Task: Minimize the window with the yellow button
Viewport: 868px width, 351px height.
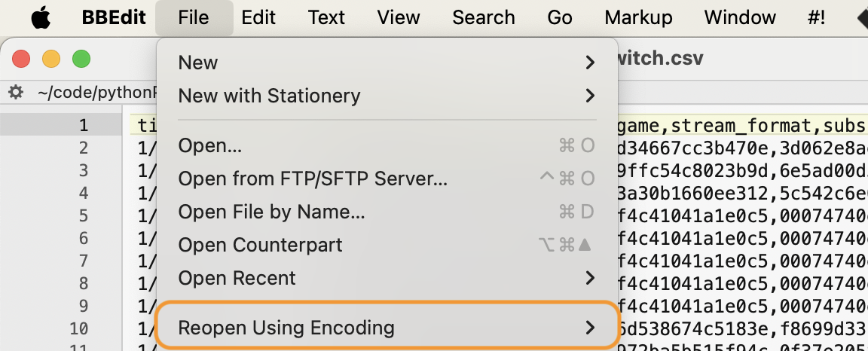Action: point(51,59)
